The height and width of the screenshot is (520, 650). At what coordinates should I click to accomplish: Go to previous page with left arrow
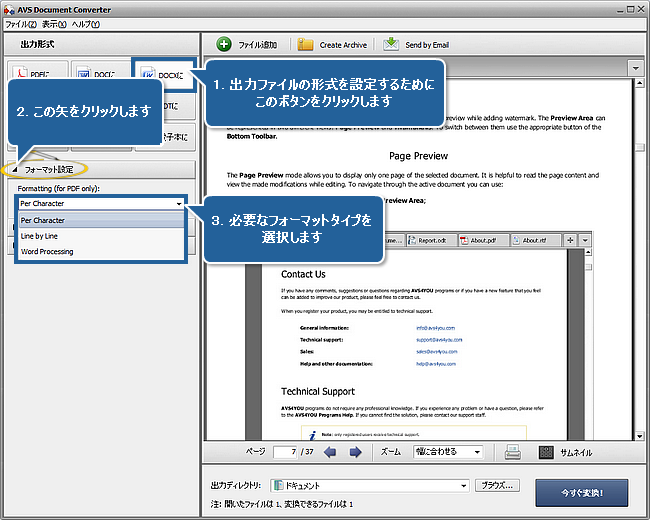(x=331, y=452)
